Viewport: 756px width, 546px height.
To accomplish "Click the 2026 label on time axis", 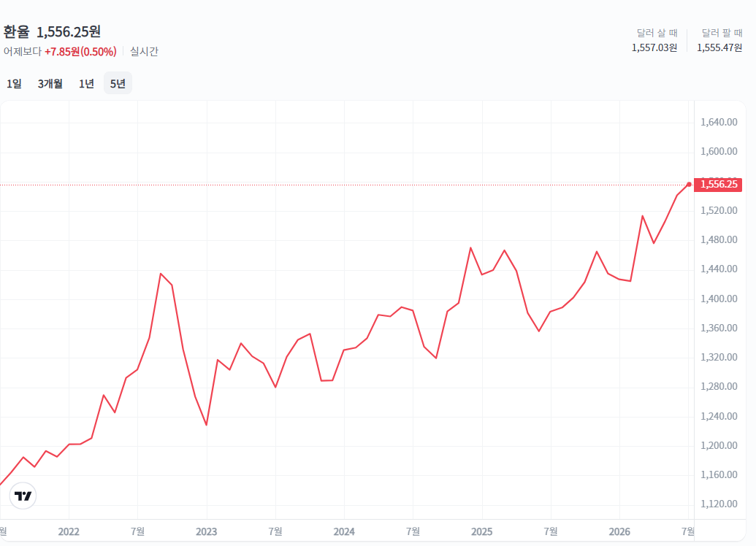I will (619, 531).
